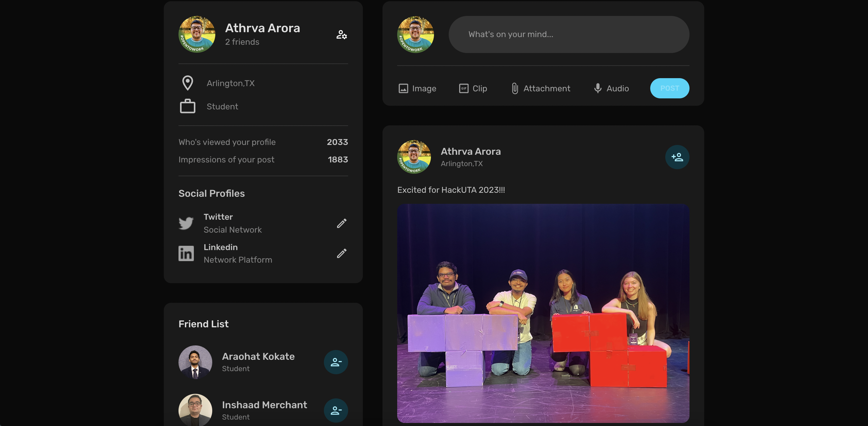Screen dimensions: 868x426
Task: Click the location pin icon
Action: click(187, 83)
